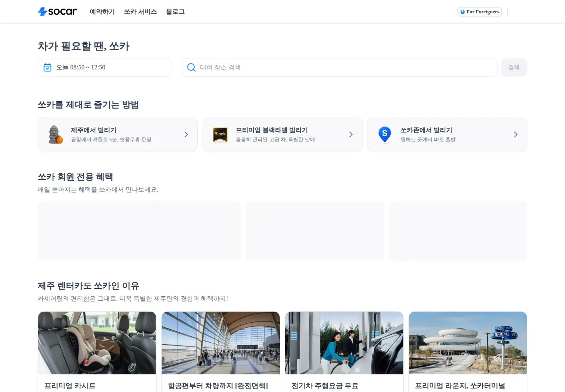The height and width of the screenshot is (392, 565).
Task: Click the calendar icon in the date field
Action: pyautogui.click(x=47, y=67)
